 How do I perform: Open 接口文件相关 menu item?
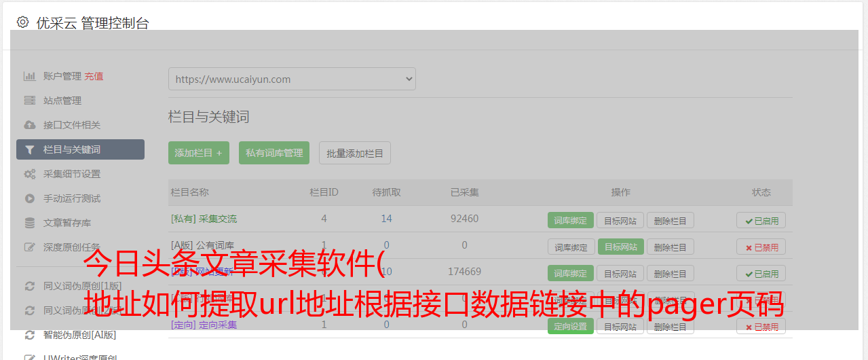click(x=72, y=125)
